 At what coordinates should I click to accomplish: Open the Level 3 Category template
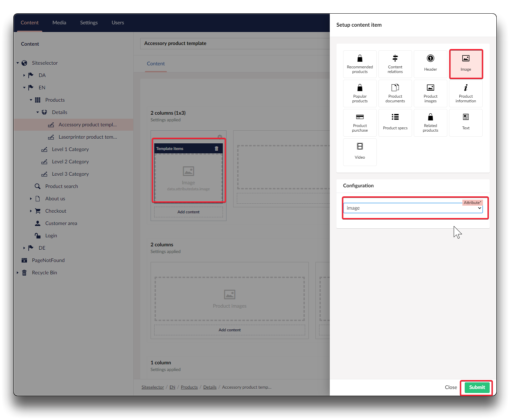pos(70,174)
